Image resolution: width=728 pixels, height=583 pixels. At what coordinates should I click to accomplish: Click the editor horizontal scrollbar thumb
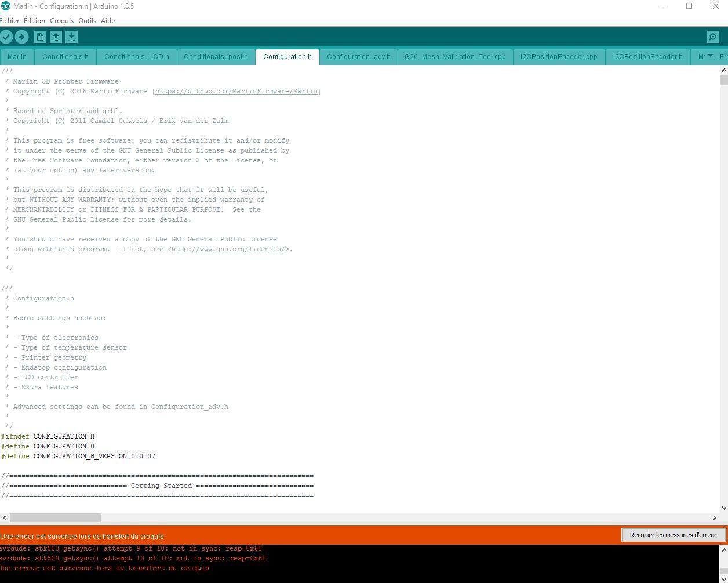click(x=55, y=517)
